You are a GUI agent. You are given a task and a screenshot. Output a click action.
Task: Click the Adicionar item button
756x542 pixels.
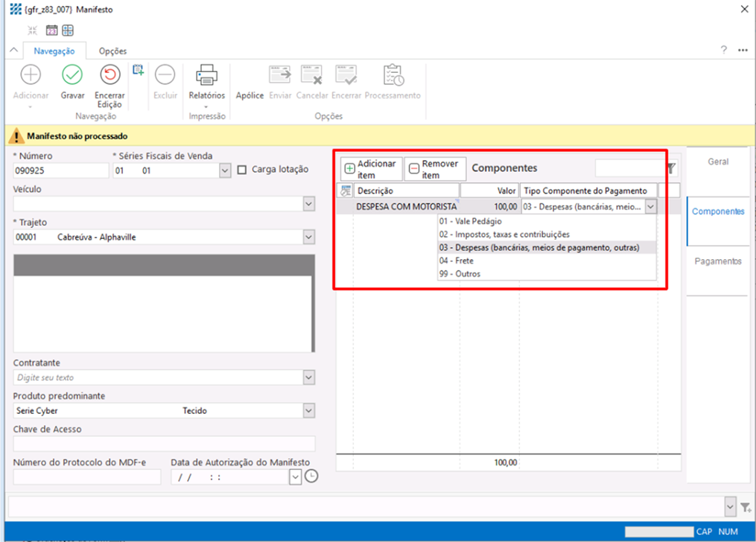(x=371, y=169)
